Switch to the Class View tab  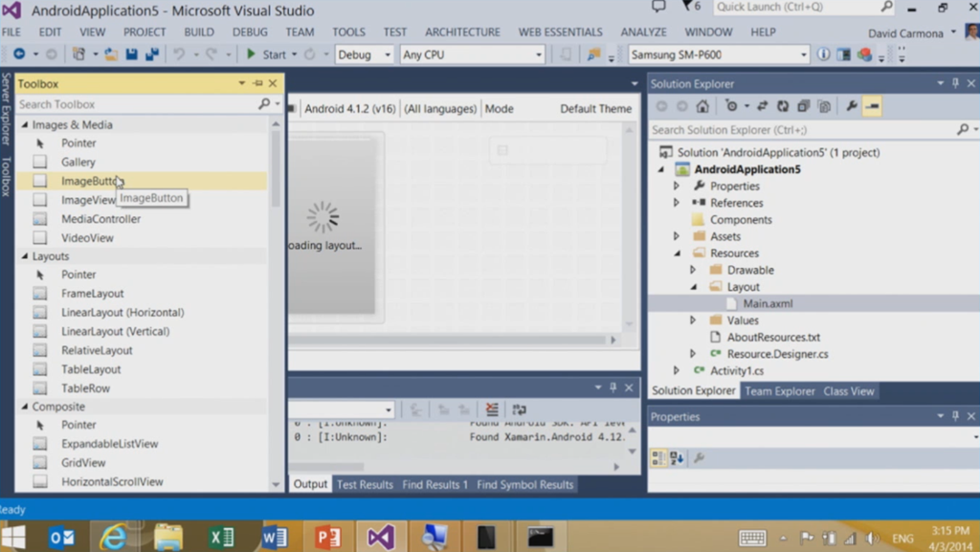coord(848,391)
